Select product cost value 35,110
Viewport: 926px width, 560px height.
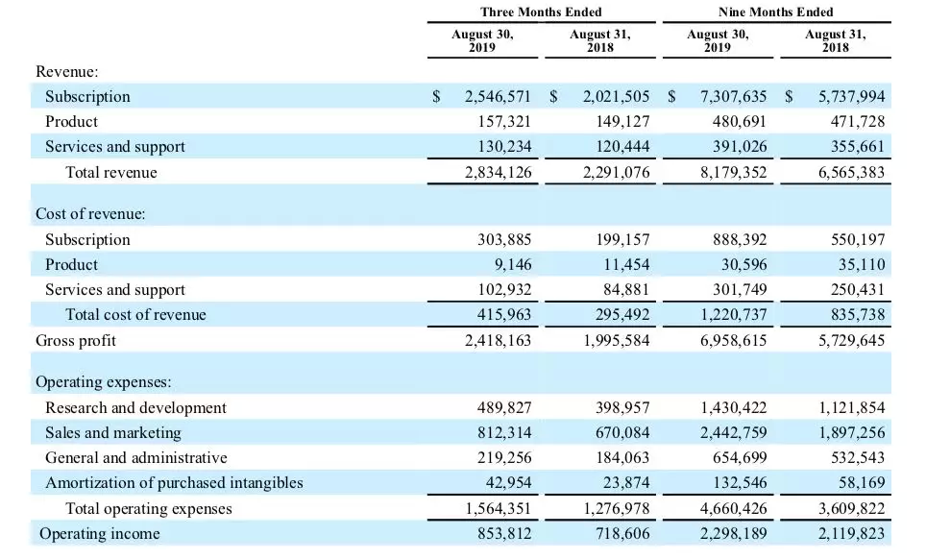tap(863, 265)
